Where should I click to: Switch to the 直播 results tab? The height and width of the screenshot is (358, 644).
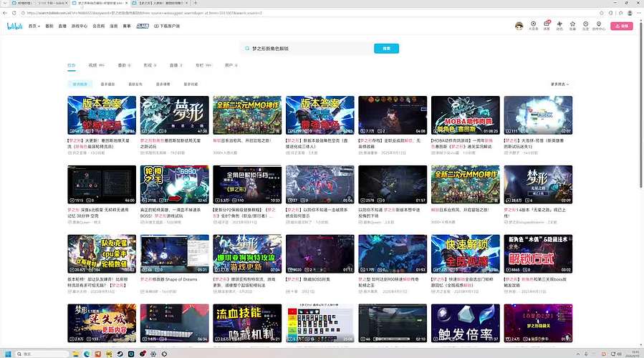pyautogui.click(x=176, y=65)
